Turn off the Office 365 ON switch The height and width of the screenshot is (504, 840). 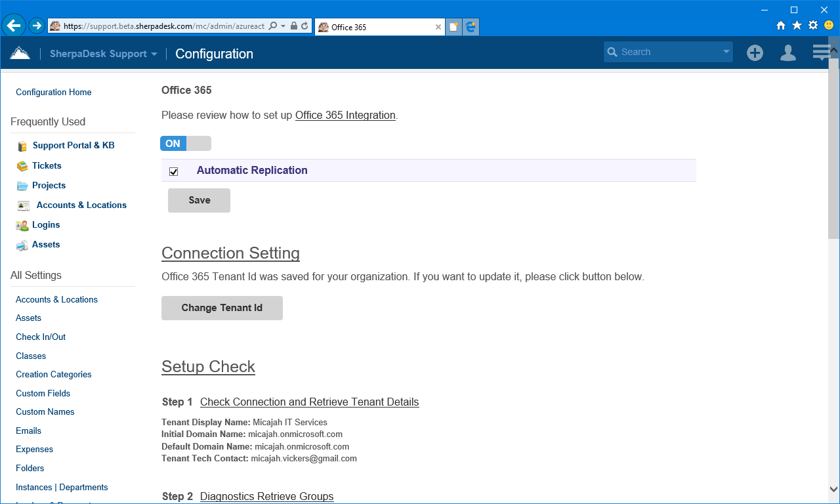[x=186, y=143]
